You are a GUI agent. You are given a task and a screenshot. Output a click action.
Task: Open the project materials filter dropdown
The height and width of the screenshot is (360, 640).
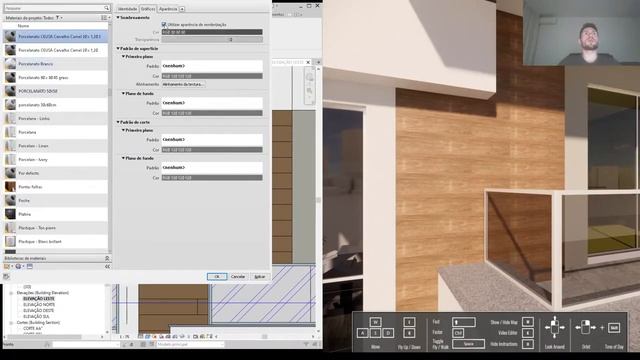[x=59, y=18]
